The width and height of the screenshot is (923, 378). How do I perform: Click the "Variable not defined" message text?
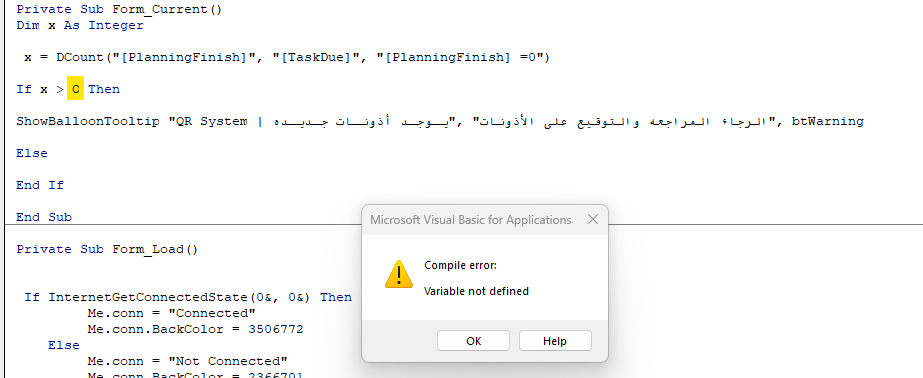coord(476,291)
